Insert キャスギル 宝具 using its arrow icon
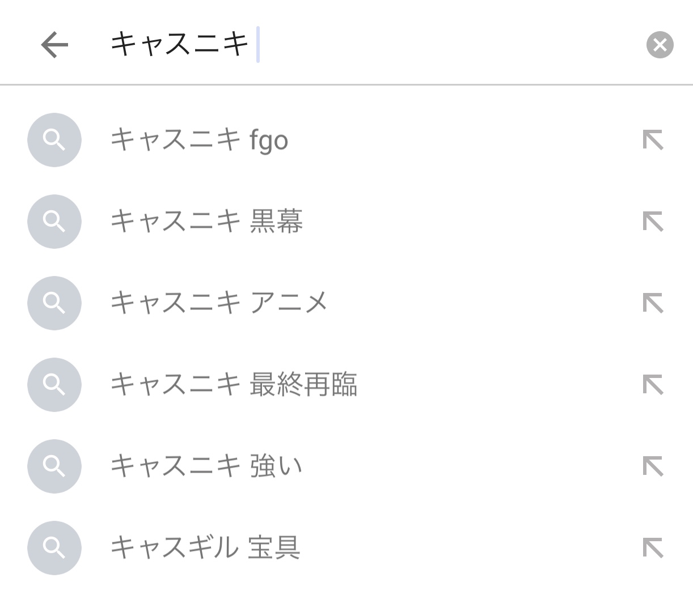693x616 pixels. [653, 548]
